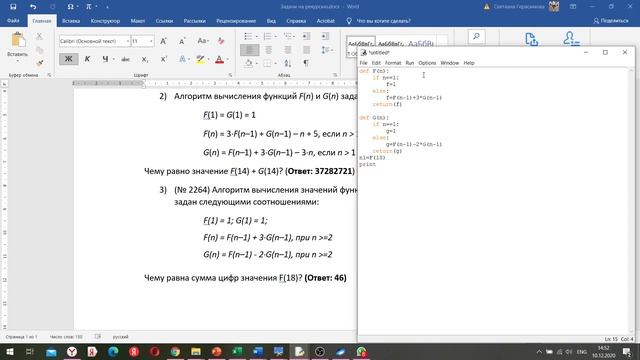
Task: Expand the numbered list dropdown arrow
Action: tap(276, 37)
